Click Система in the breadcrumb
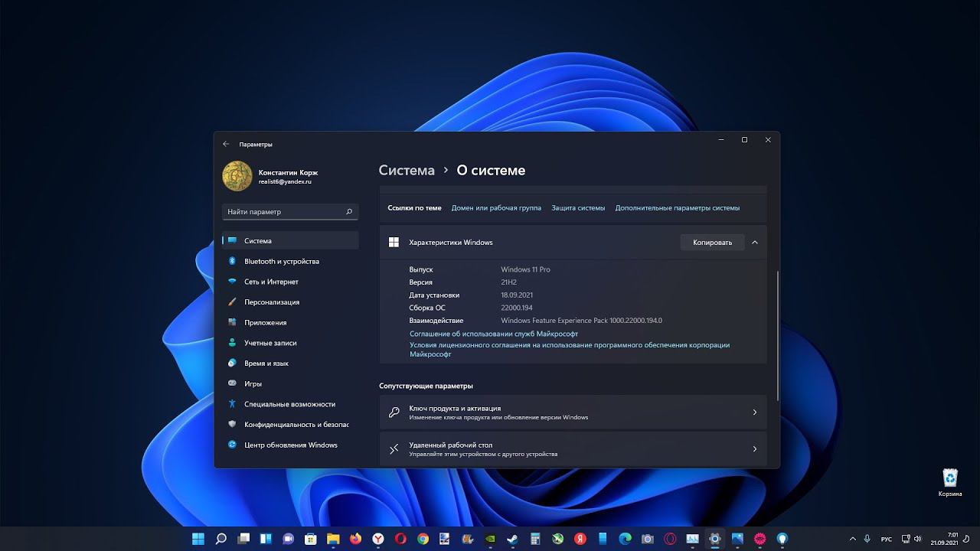This screenshot has height=551, width=980. point(407,171)
